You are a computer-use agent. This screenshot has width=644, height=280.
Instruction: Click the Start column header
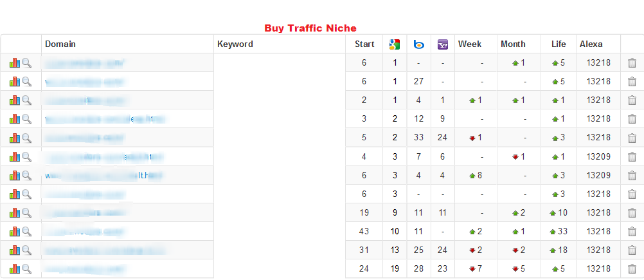(x=364, y=44)
